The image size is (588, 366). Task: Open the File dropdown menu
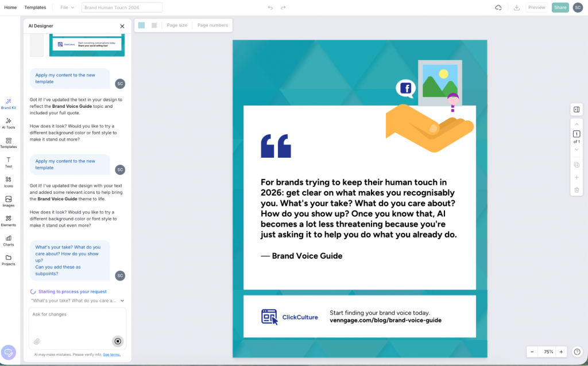(67, 7)
